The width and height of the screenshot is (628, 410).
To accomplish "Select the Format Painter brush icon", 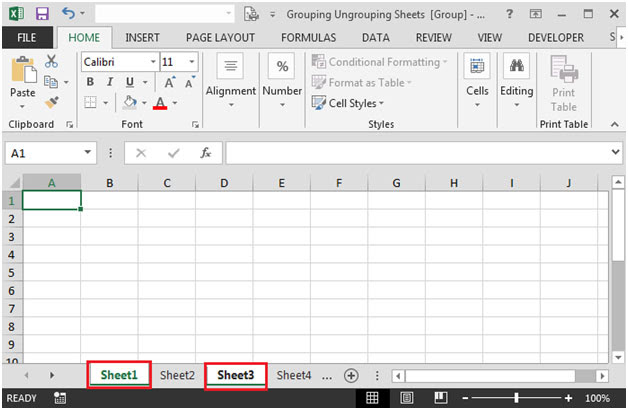I will pyautogui.click(x=51, y=102).
